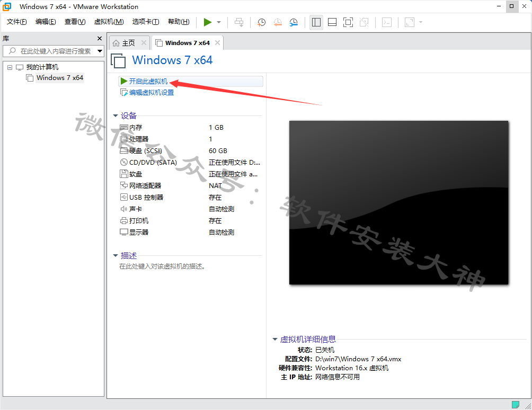Select the 显示器 device row
Image resolution: width=532 pixels, height=410 pixels.
pos(190,233)
